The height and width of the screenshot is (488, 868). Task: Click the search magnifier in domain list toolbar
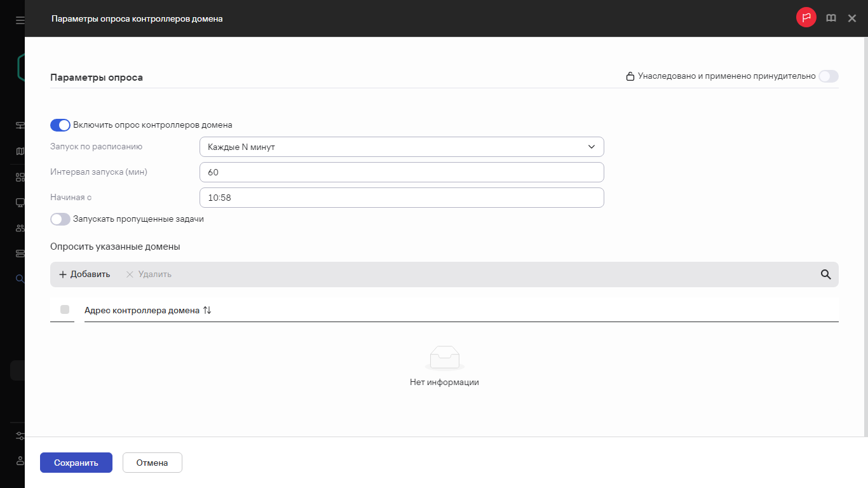(825, 274)
